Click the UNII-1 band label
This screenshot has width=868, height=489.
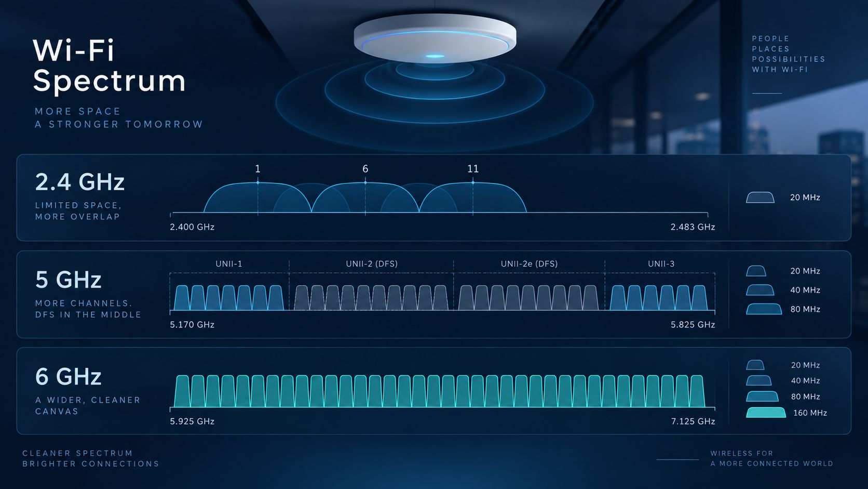click(x=229, y=264)
